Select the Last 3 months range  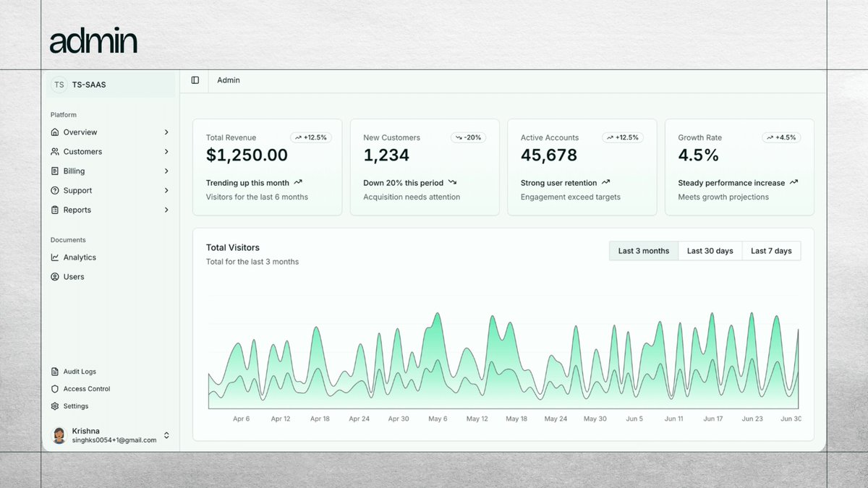(644, 251)
